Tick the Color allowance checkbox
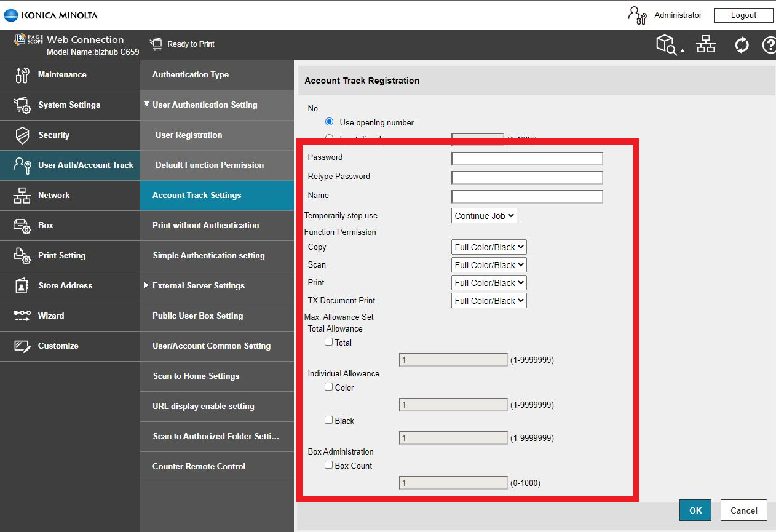Screen dimensions: 776x532 tap(329, 387)
